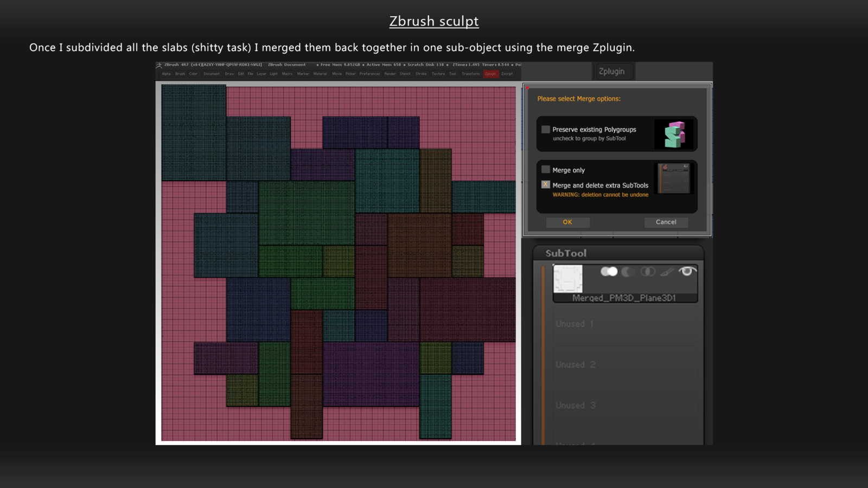This screenshot has width=868, height=488.
Task: Open the File menu
Action: 250,74
